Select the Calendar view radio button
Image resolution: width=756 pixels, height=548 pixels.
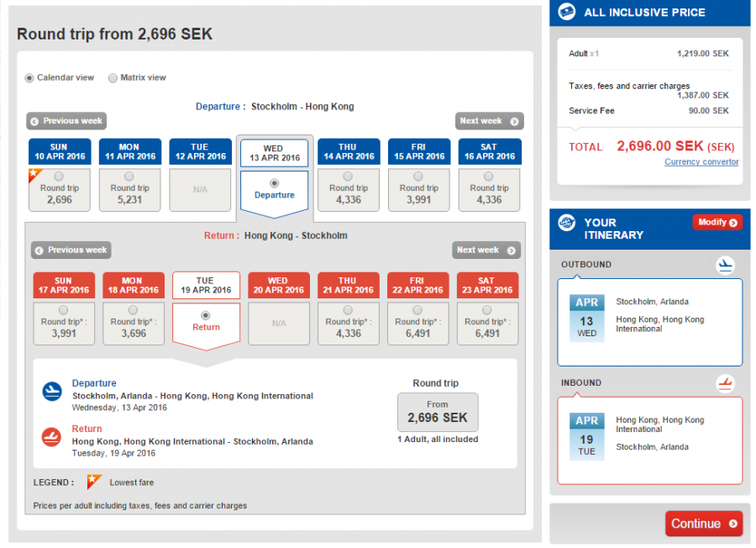(29, 78)
